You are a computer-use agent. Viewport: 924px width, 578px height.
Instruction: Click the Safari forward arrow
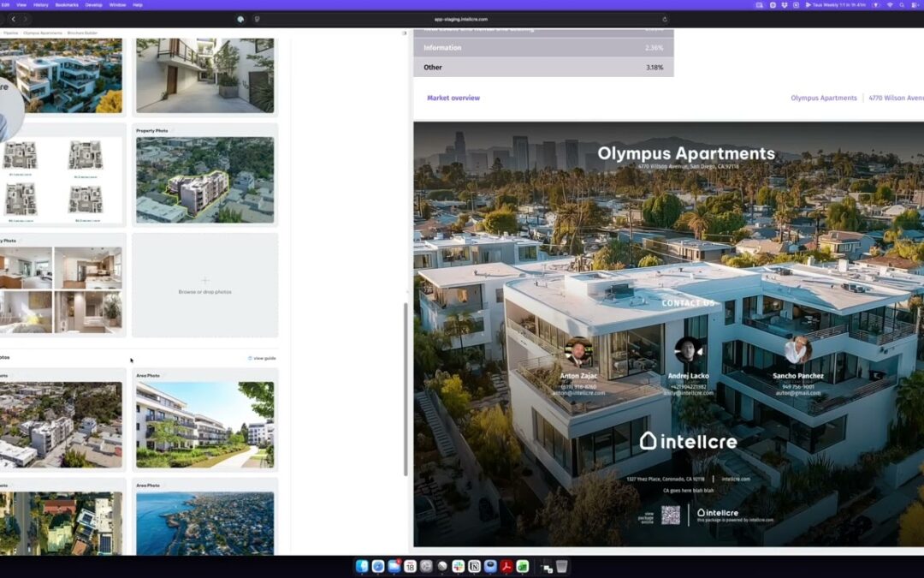26,20
